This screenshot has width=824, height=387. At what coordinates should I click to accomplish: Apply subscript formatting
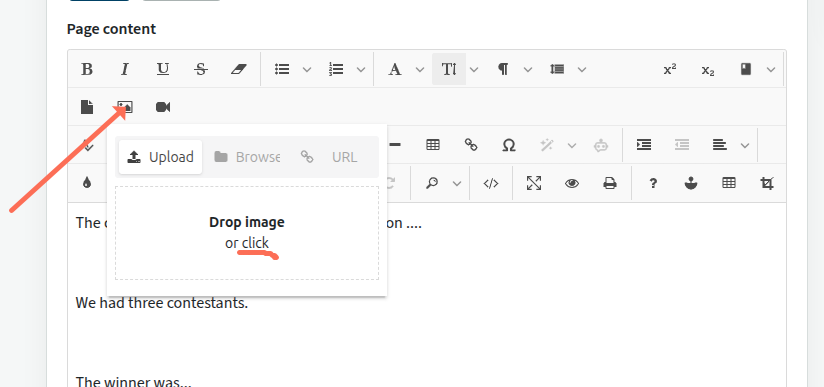click(x=708, y=69)
